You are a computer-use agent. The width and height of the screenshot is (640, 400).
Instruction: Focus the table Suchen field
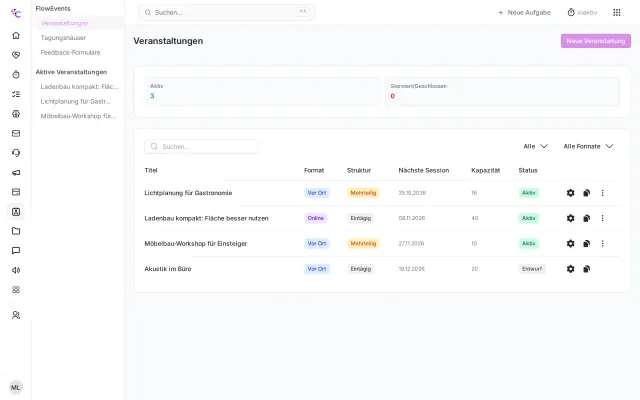(x=202, y=147)
